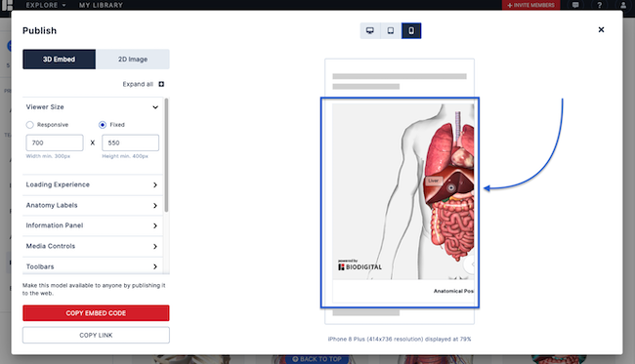Switch to the 3D Embed tab

[x=60, y=60]
